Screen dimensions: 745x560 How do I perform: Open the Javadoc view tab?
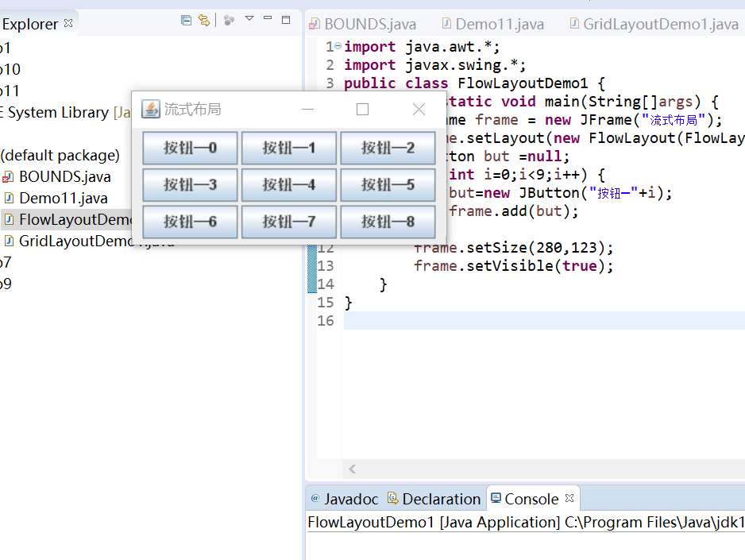pos(350,499)
